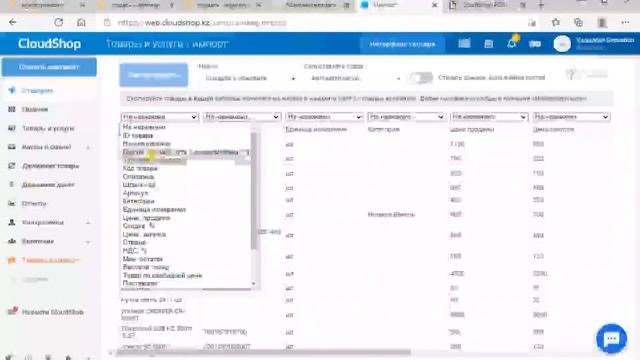Select Единица измерения in the dropdown list
This screenshot has height=360, width=640.
[x=154, y=209]
